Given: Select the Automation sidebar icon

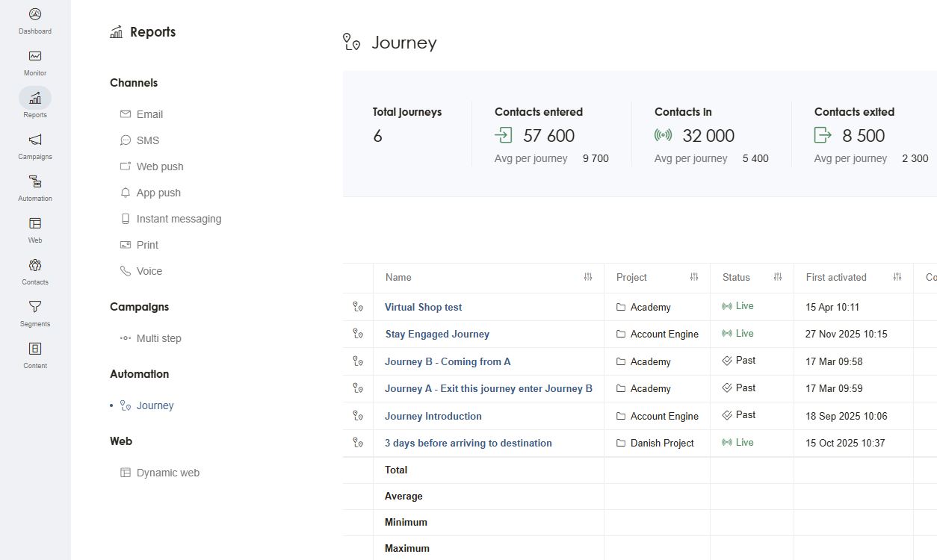Looking at the screenshot, I should pos(35,181).
